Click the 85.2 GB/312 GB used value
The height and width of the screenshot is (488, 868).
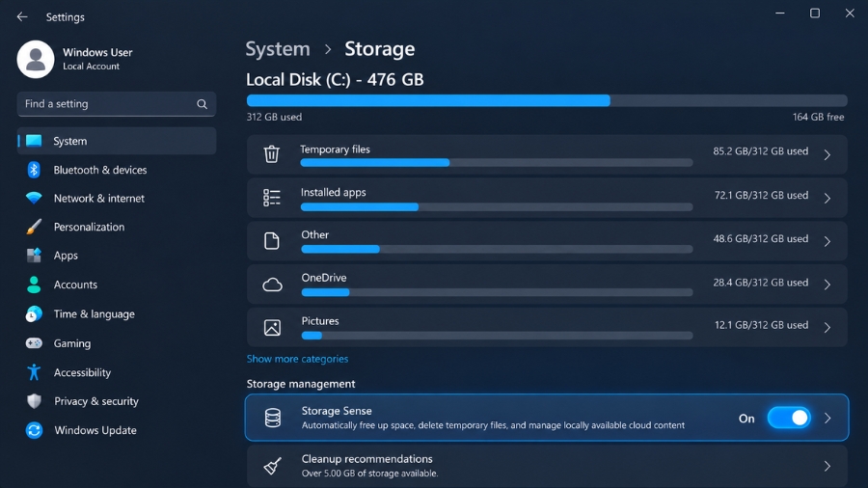point(761,151)
